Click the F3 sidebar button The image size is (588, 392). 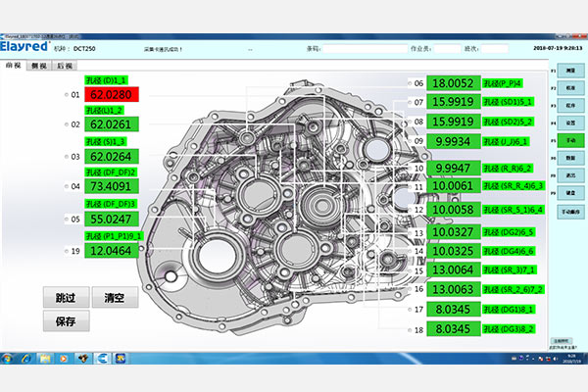tap(570, 106)
